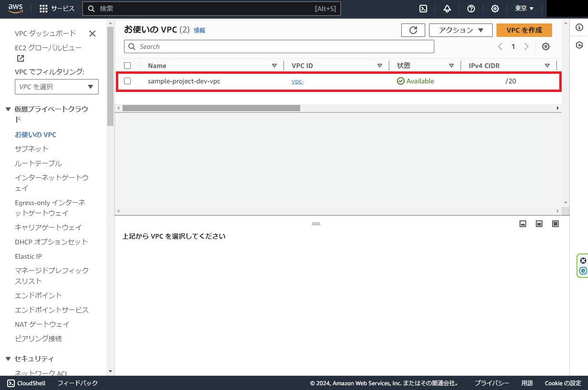Open インターネットゲートウェイ in sidebar
The width and height of the screenshot is (588, 390).
(x=52, y=183)
